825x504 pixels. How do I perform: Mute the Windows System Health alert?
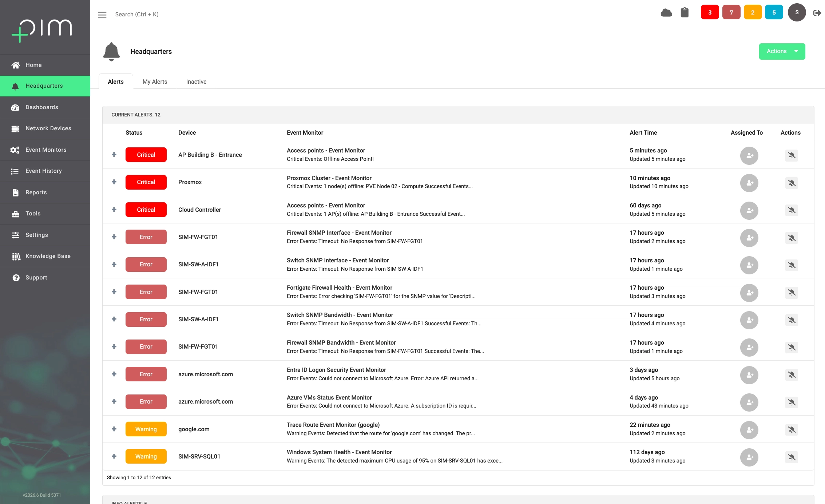click(792, 457)
